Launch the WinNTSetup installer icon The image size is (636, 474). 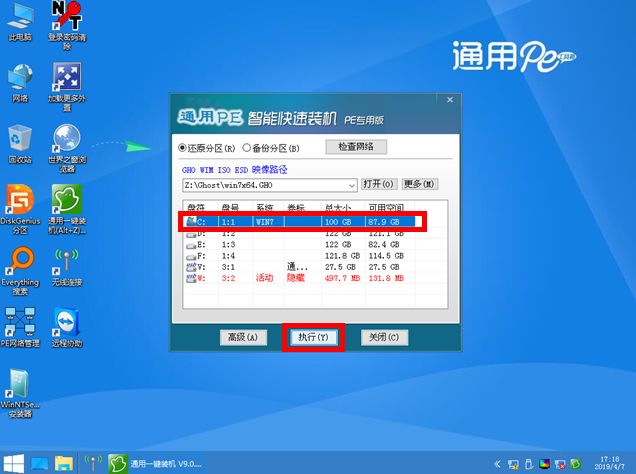click(x=20, y=384)
